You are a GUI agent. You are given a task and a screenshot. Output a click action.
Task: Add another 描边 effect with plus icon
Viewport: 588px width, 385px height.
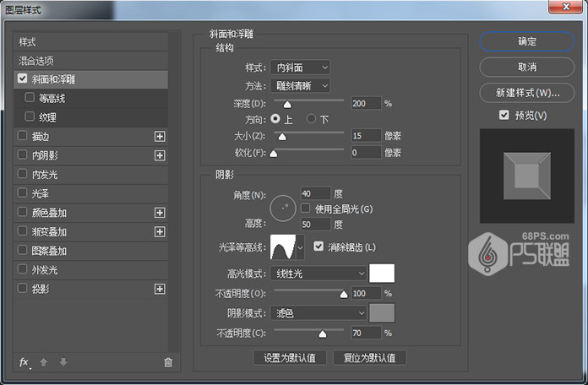pos(160,137)
